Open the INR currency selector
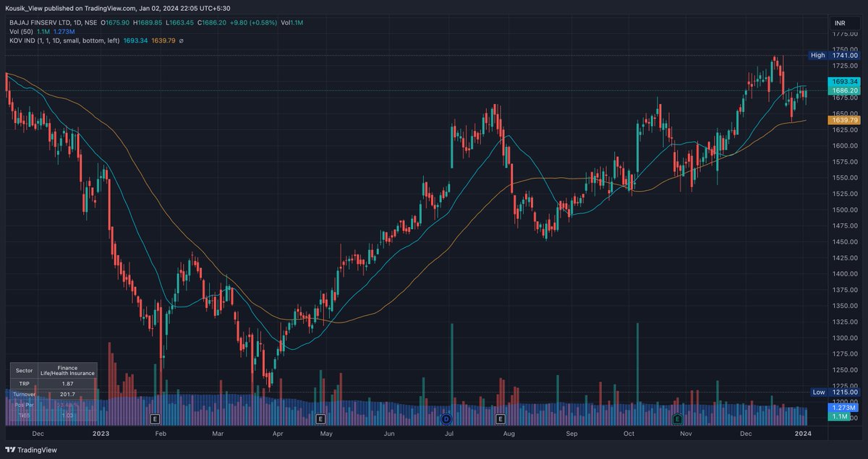This screenshot has width=868, height=459. click(846, 23)
